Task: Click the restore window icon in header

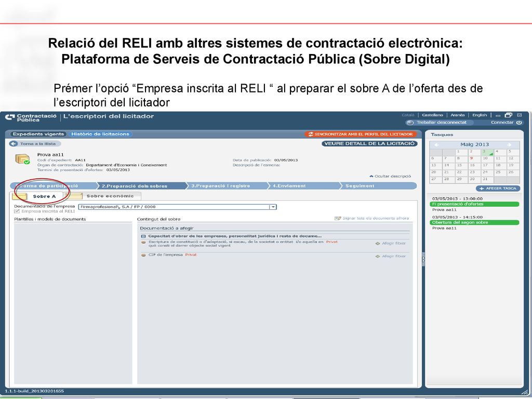Action: (x=508, y=115)
